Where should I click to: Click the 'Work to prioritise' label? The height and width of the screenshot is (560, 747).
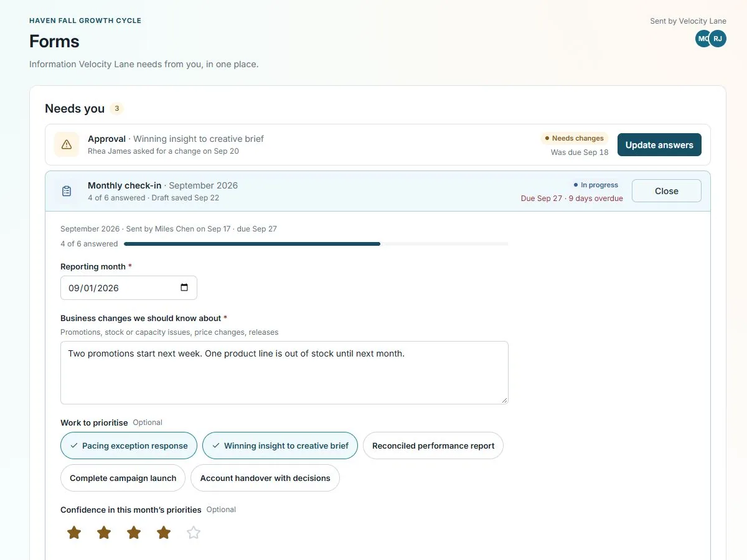pyautogui.click(x=94, y=422)
